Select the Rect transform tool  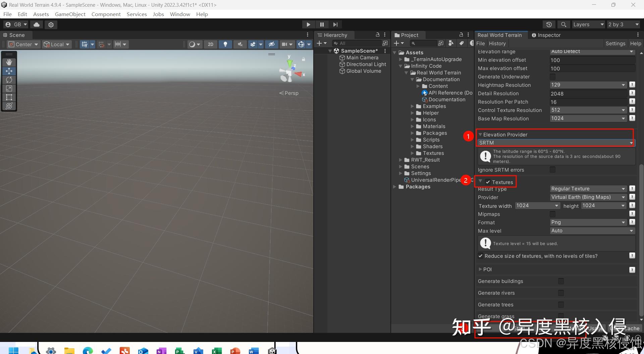(x=9, y=97)
